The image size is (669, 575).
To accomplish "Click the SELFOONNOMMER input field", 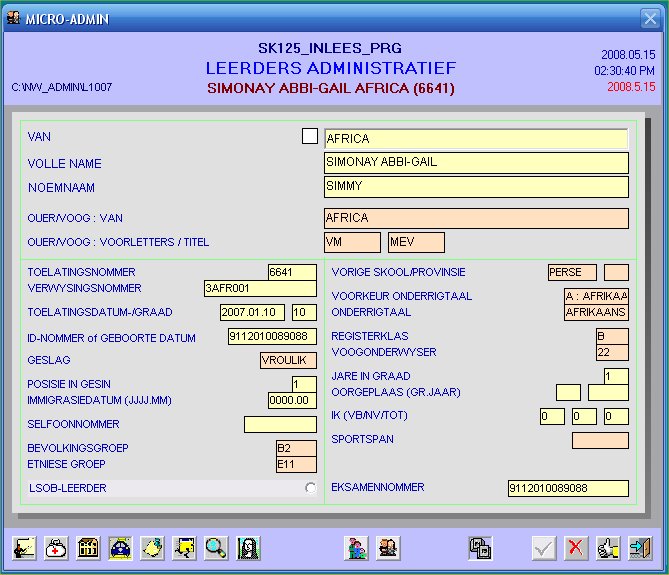I will coord(279,424).
